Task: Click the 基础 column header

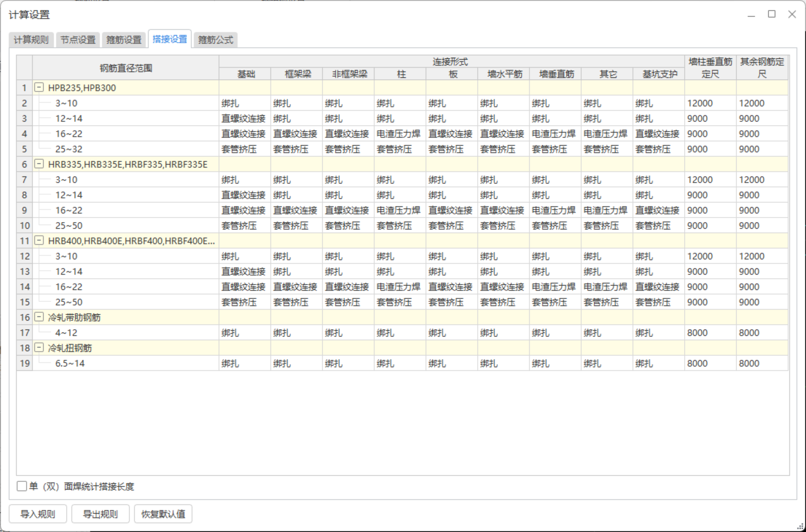Action: point(245,74)
